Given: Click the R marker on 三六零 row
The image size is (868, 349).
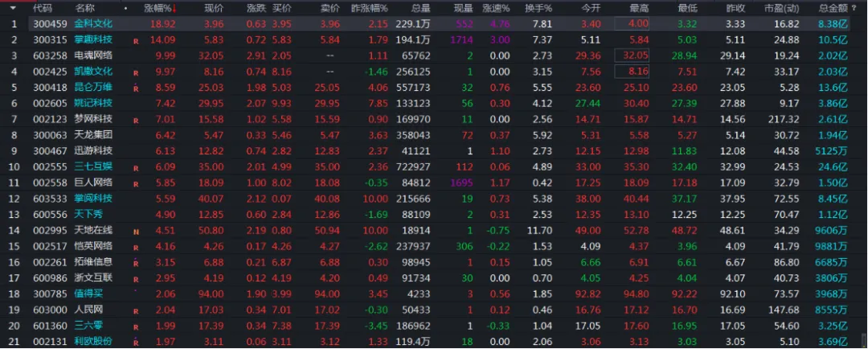Looking at the screenshot, I should pyautogui.click(x=136, y=327).
